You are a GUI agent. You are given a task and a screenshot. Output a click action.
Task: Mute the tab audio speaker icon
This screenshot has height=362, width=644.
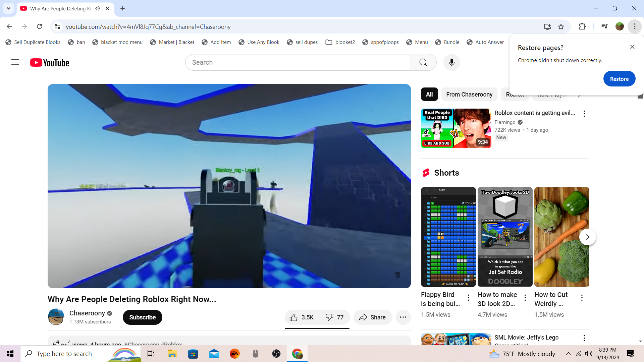97,8
